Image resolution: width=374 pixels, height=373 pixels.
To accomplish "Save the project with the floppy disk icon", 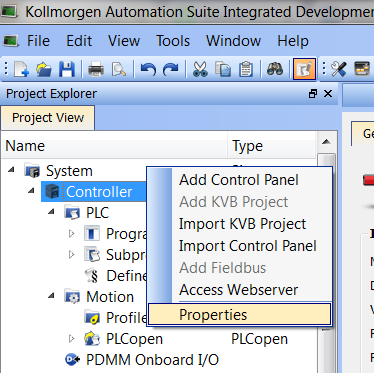I will click(67, 69).
